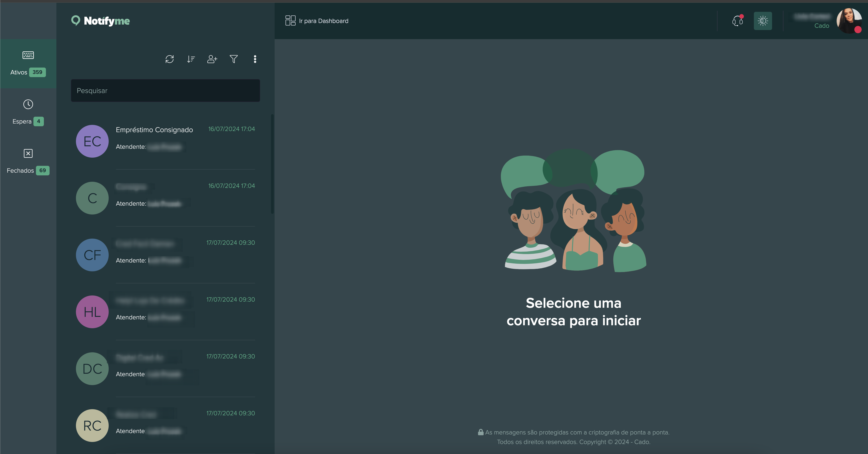Open the RC avatar conversation

92,425
